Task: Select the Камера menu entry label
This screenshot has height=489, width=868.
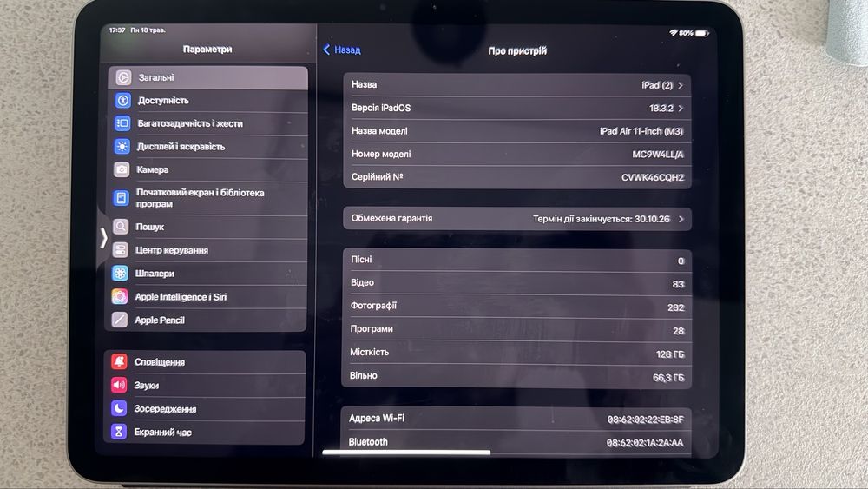Action: (153, 169)
